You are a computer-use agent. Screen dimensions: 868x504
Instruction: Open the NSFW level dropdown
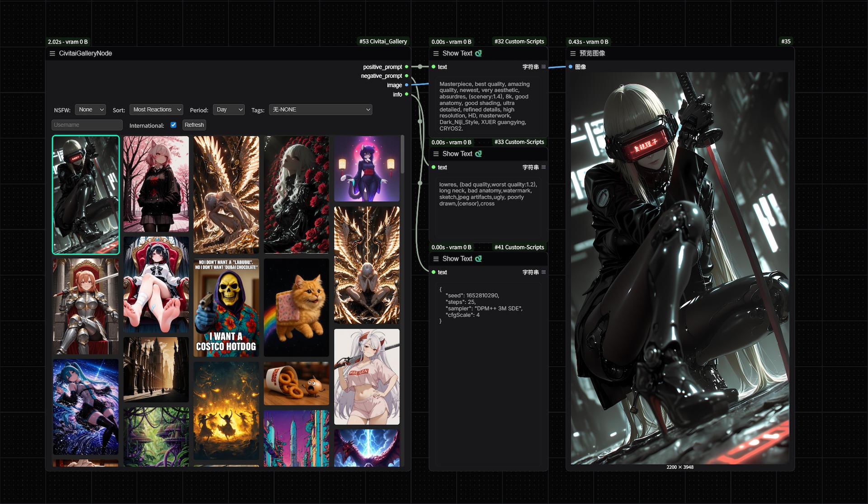90,109
